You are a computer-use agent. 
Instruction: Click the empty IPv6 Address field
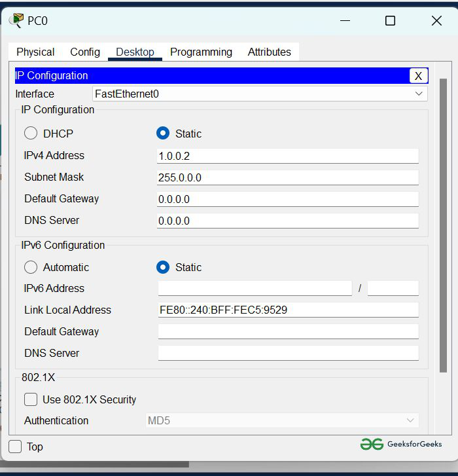click(255, 288)
